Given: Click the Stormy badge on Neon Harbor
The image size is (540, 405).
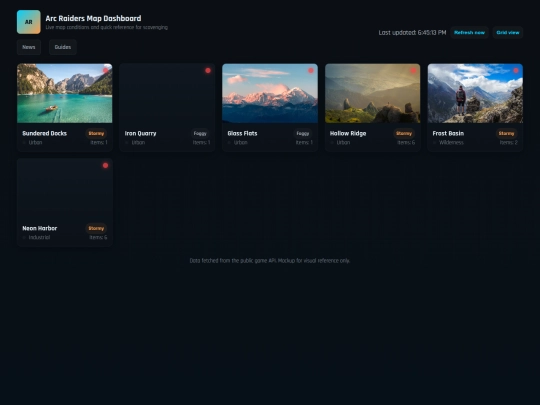Looking at the screenshot, I should click(96, 228).
